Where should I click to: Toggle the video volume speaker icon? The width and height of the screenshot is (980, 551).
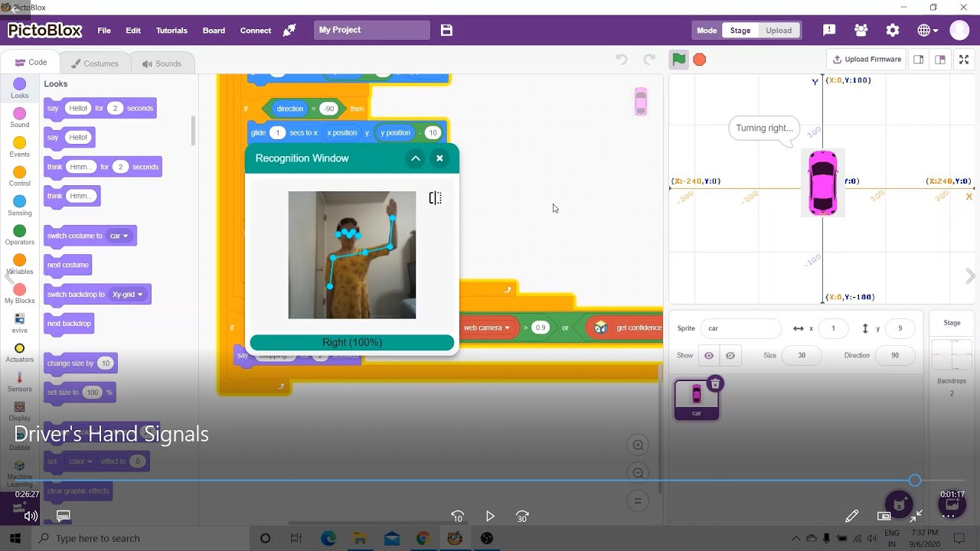point(31,517)
